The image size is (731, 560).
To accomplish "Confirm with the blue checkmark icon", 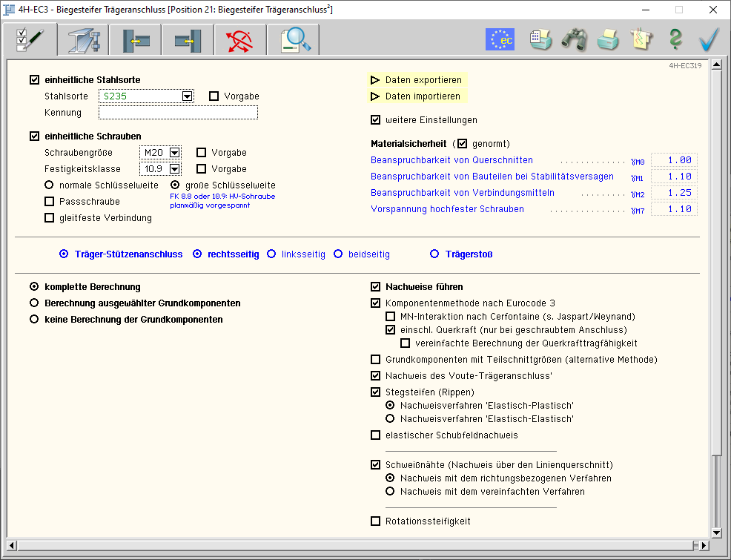I will click(709, 39).
